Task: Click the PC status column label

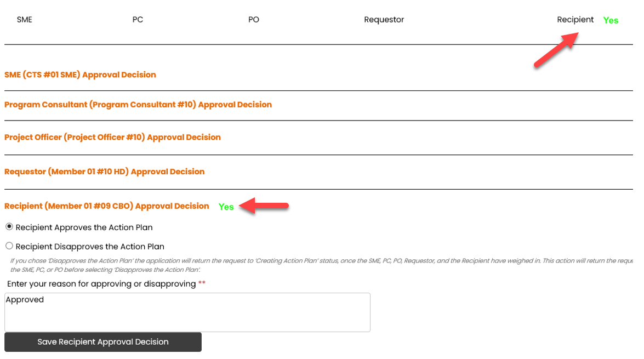Action: (138, 20)
